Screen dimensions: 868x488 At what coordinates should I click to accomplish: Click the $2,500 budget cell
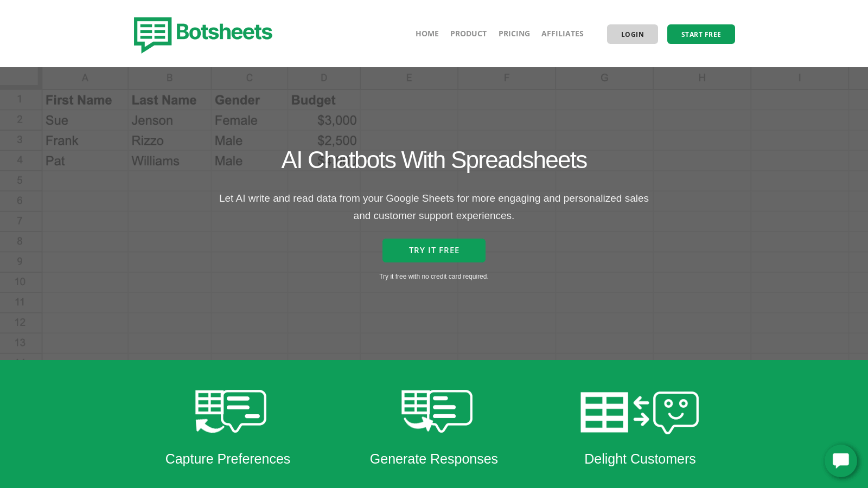[x=324, y=141]
